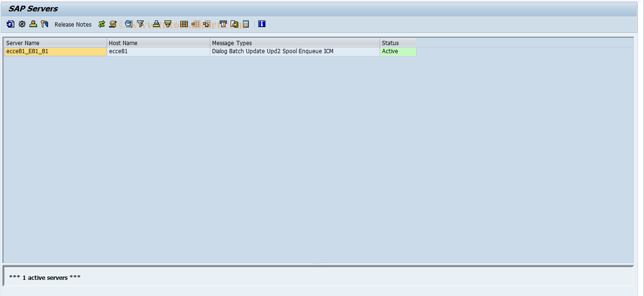Click the export to local file icon
The height and width of the screenshot is (296, 644).
(234, 24)
